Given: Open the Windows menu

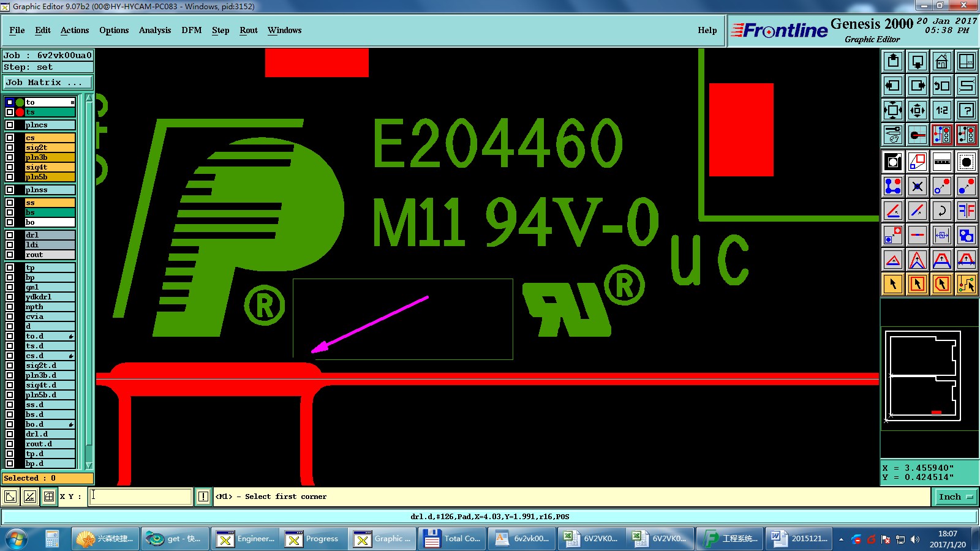Looking at the screenshot, I should 284,30.
